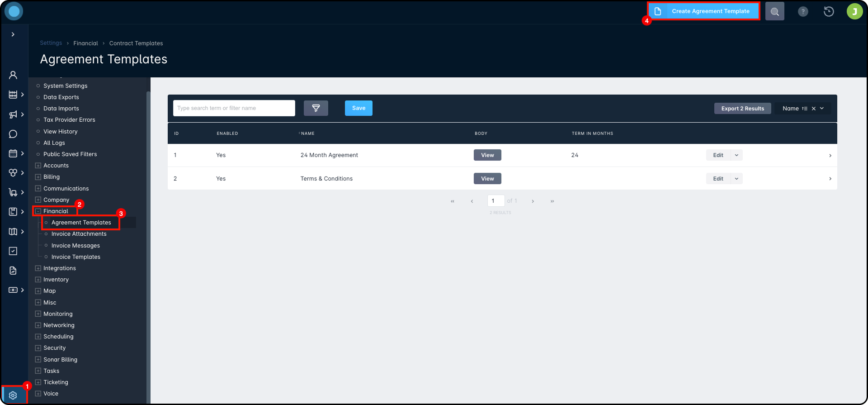868x405 pixels.
Task: Expand the Billing settings group
Action: [38, 177]
